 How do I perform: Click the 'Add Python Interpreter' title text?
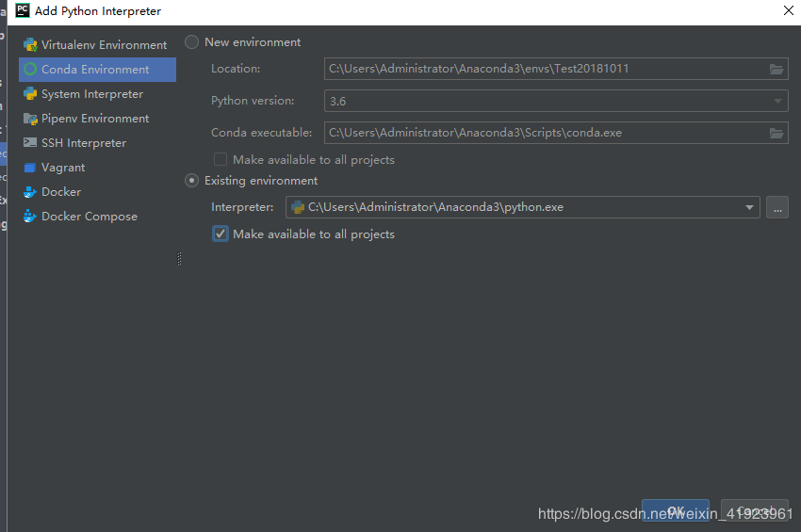pos(98,11)
